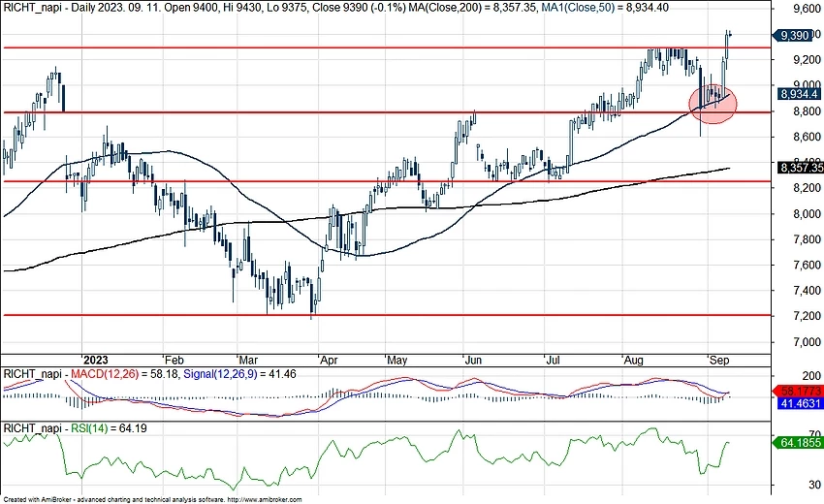The width and height of the screenshot is (824, 504).
Task: Click the latest candlestick at chart top right
Action: point(730,35)
